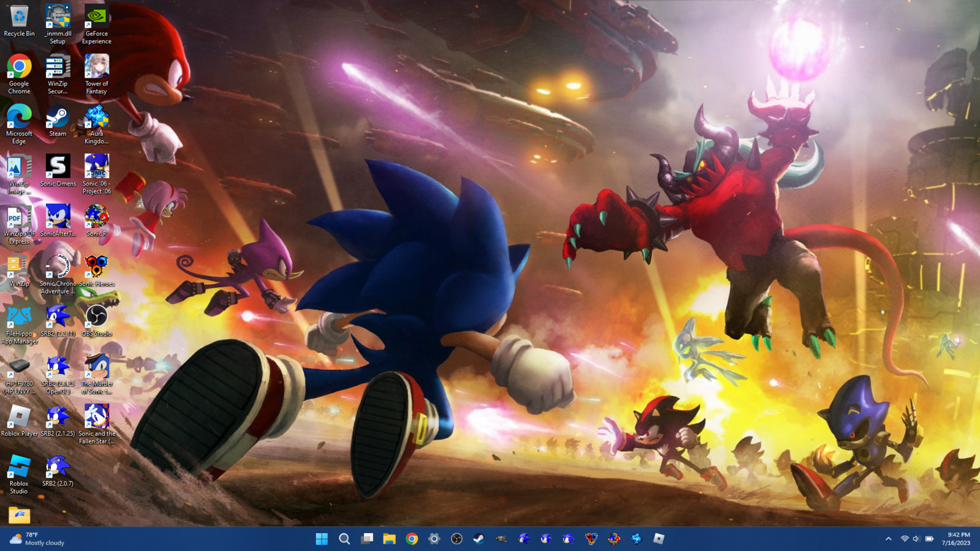The width and height of the screenshot is (980, 551).
Task: Launch SRB2 (2.2.11) desktop shortcut
Action: point(58,321)
